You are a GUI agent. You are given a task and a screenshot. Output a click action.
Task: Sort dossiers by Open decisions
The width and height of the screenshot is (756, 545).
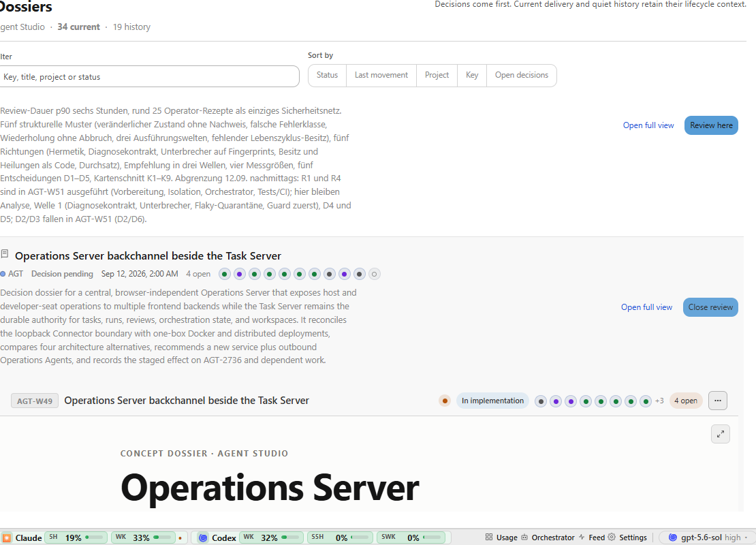(522, 75)
